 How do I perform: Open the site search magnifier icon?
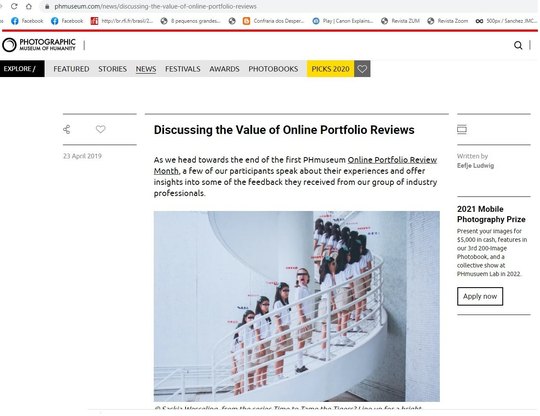click(x=518, y=45)
